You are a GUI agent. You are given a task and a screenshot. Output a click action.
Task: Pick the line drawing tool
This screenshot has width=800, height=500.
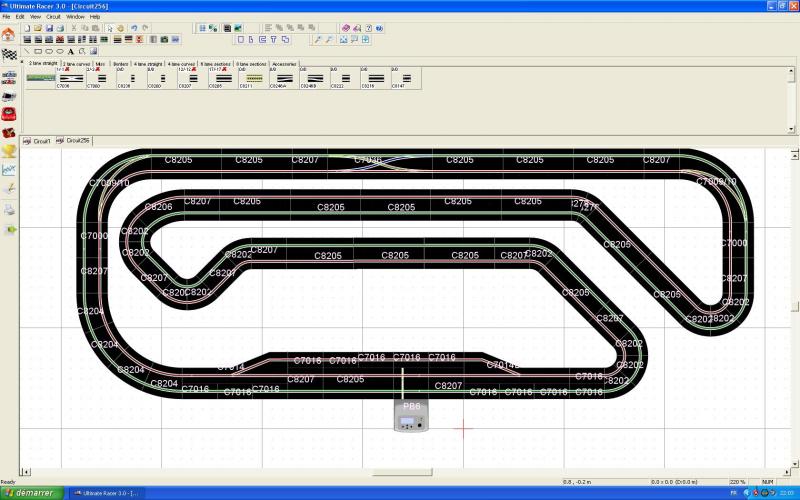tap(26, 51)
